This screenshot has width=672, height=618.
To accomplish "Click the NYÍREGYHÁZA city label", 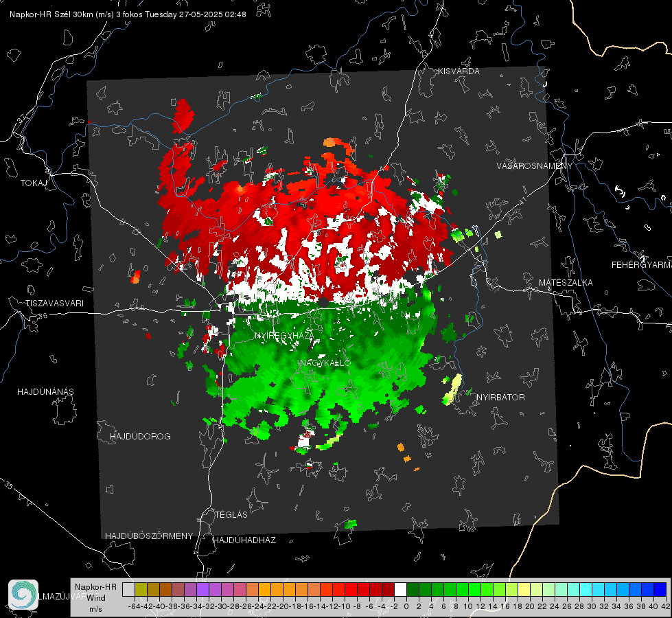I will (283, 335).
